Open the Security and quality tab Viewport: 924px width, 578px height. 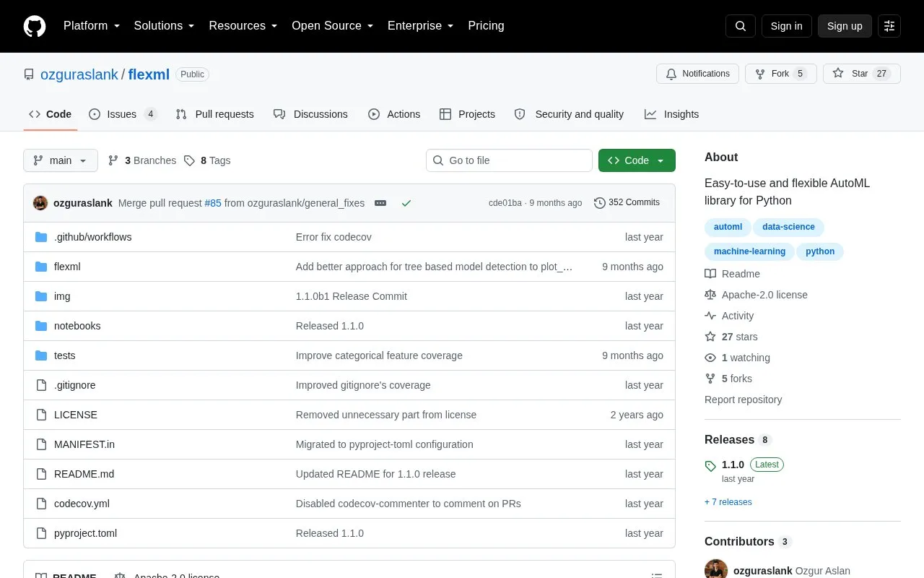[x=569, y=114]
